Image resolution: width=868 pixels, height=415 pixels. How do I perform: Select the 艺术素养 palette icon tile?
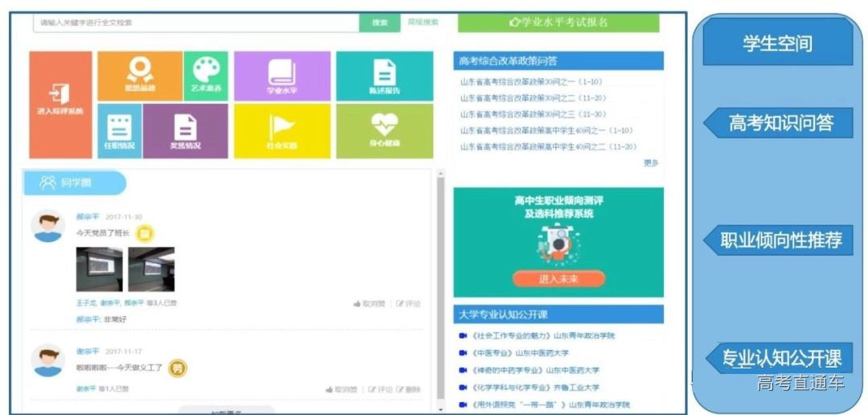[206, 76]
